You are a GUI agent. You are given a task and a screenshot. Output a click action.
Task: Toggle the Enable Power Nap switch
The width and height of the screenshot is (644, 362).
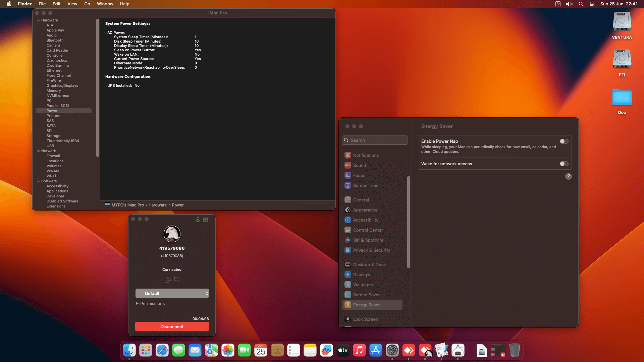click(564, 141)
